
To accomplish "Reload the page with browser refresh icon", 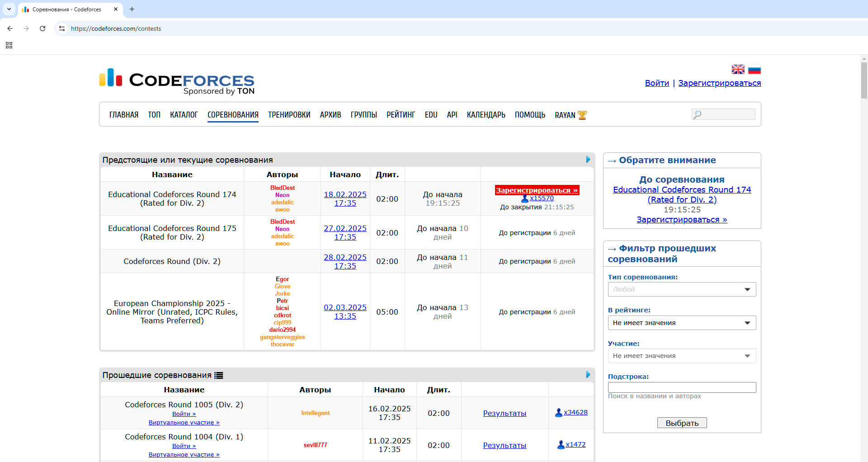I will coord(42,28).
